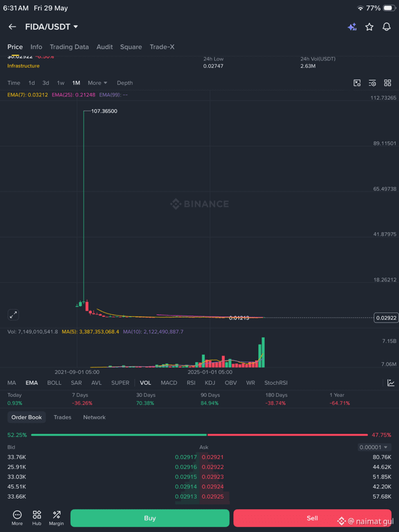Switch chart to Depth view
The width and height of the screenshot is (399, 532).
point(125,83)
